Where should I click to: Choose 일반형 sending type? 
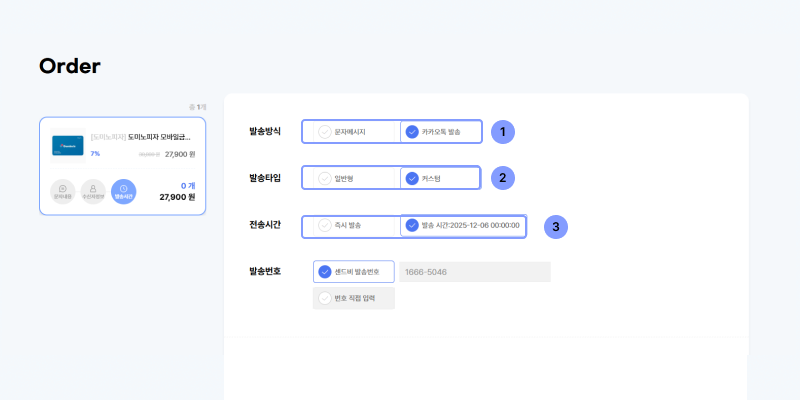(351, 178)
